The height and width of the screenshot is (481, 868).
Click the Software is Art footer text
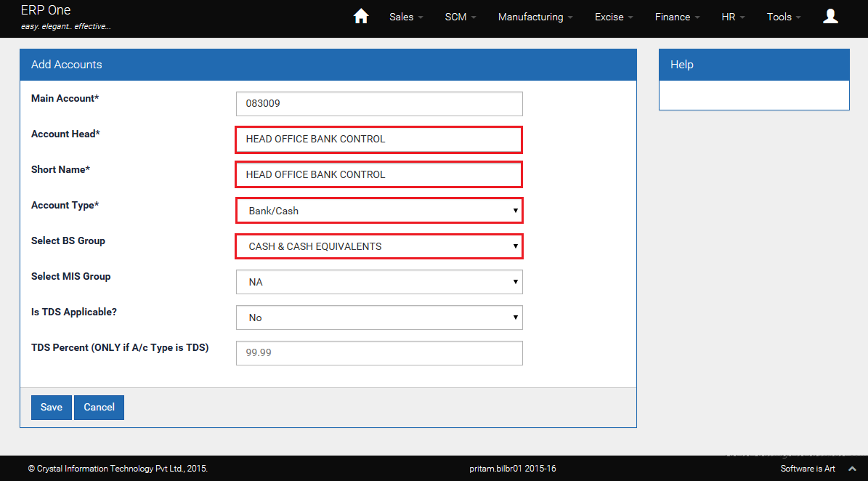808,469
